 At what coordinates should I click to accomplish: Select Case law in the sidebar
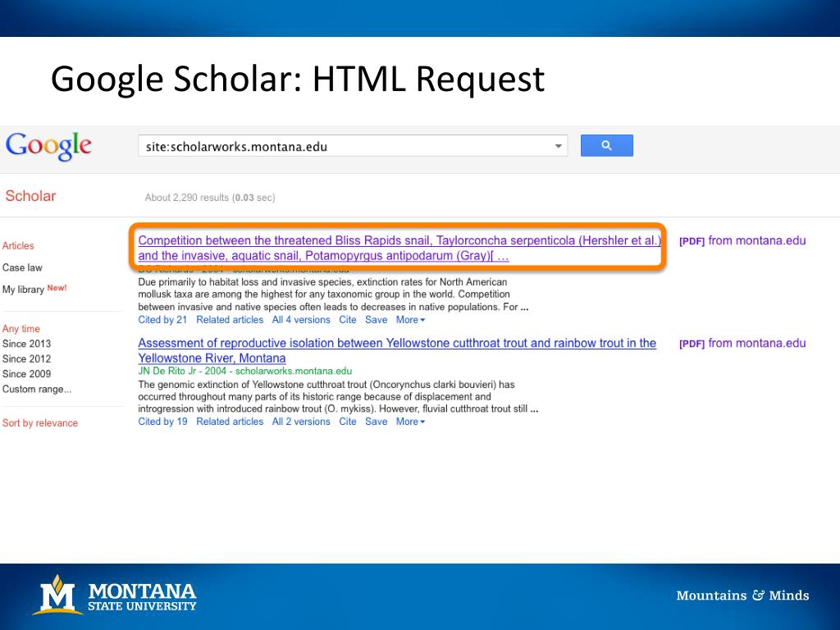point(22,267)
